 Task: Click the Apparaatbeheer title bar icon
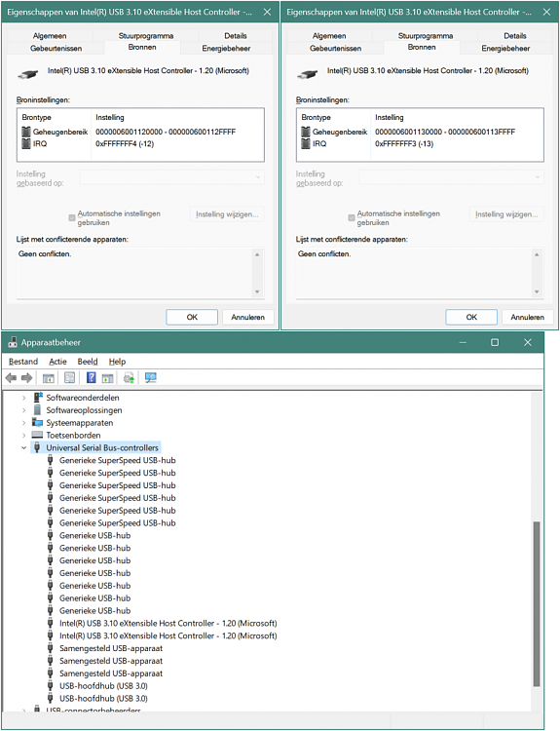pyautogui.click(x=13, y=342)
